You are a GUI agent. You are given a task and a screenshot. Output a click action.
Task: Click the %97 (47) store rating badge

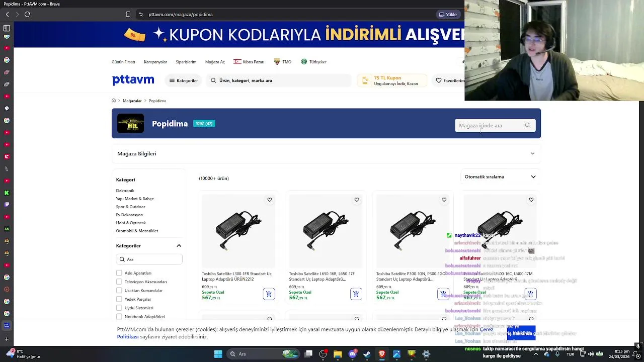[x=204, y=124]
